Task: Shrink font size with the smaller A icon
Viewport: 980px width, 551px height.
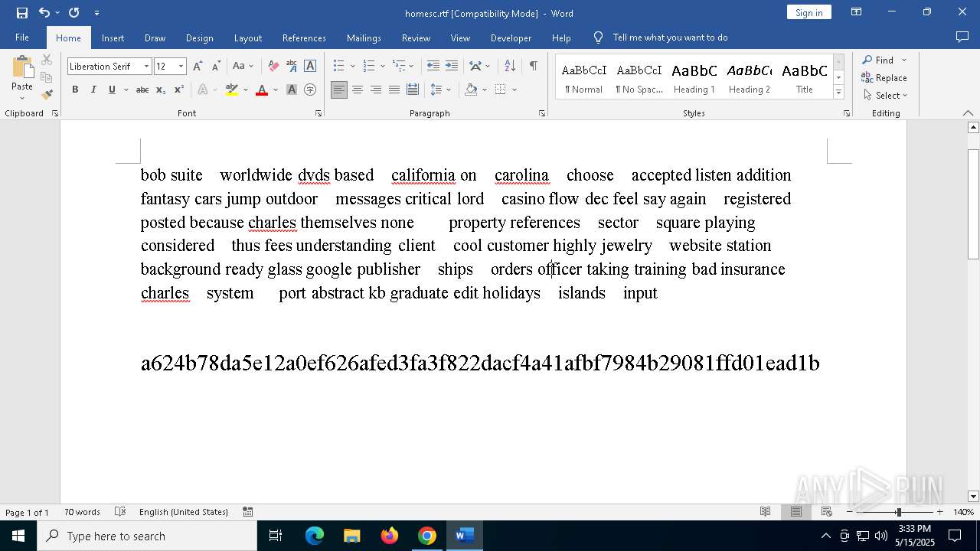Action: 216,67
